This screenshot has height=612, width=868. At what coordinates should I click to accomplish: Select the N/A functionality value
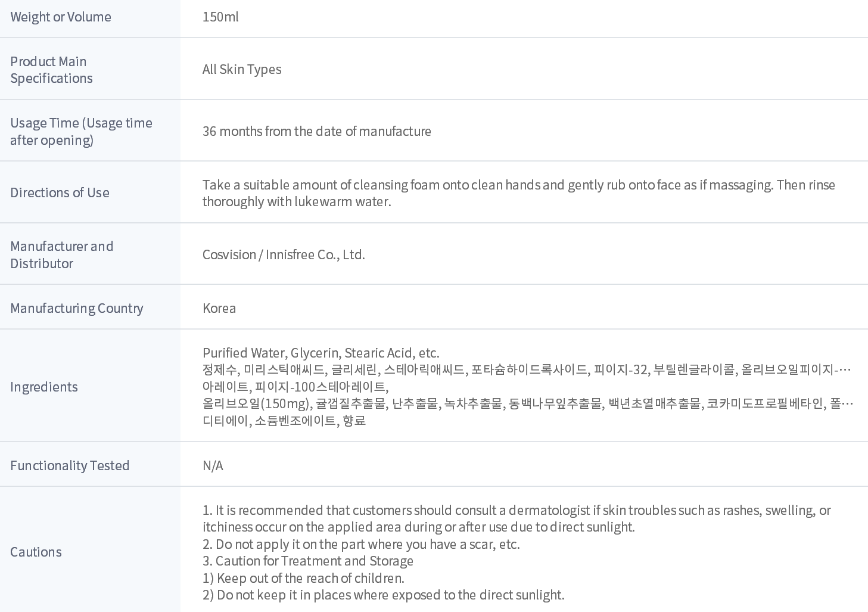[213, 465]
